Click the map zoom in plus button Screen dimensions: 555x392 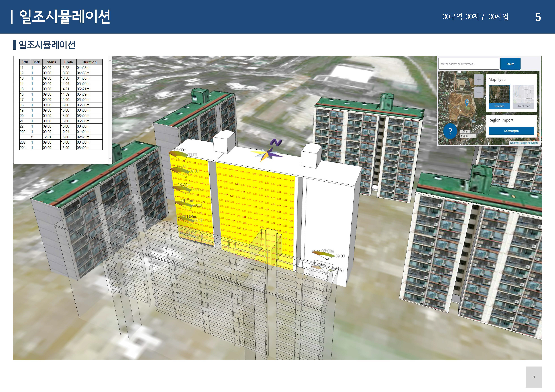pos(479,80)
